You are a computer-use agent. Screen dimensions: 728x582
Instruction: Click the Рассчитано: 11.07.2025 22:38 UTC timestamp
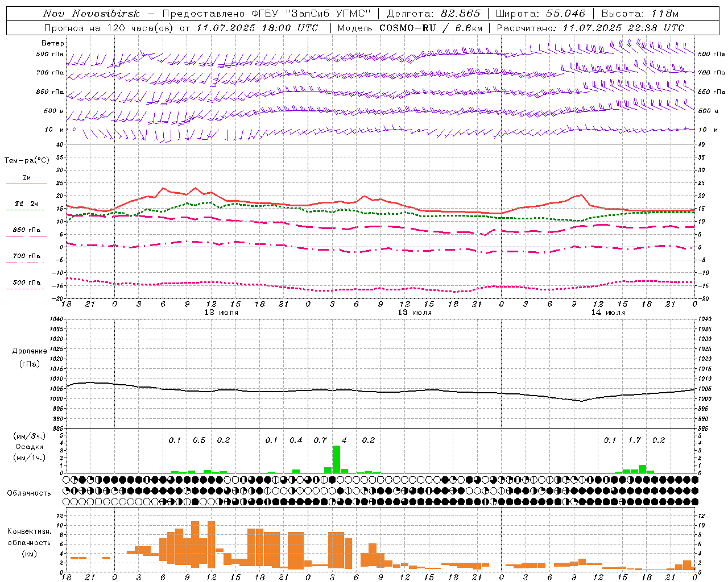click(590, 28)
